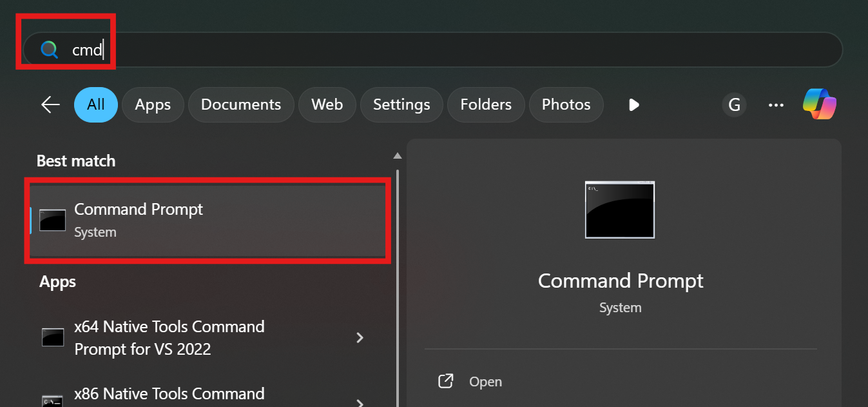The height and width of the screenshot is (407, 868).
Task: Go back with the left arrow
Action: [x=50, y=104]
